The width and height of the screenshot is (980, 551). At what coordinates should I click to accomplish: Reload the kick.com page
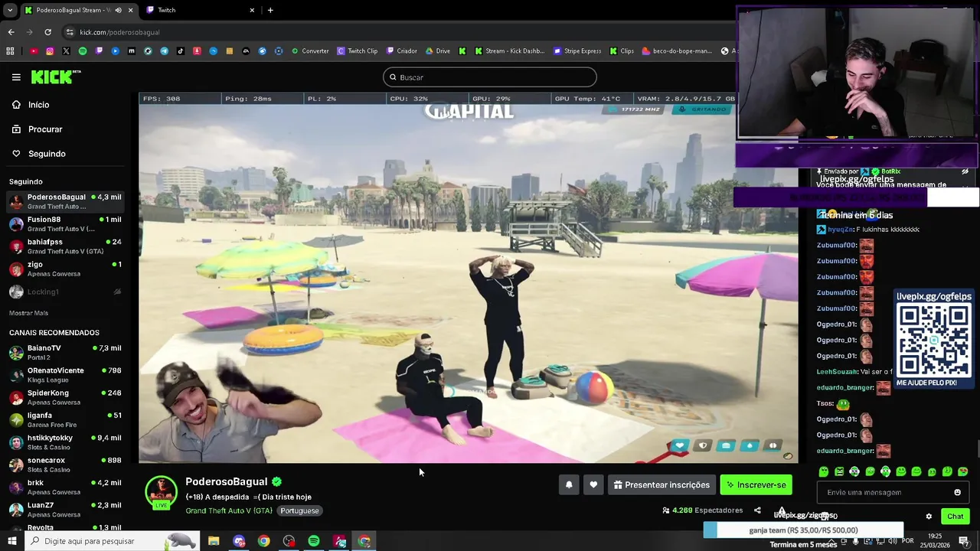[47, 32]
